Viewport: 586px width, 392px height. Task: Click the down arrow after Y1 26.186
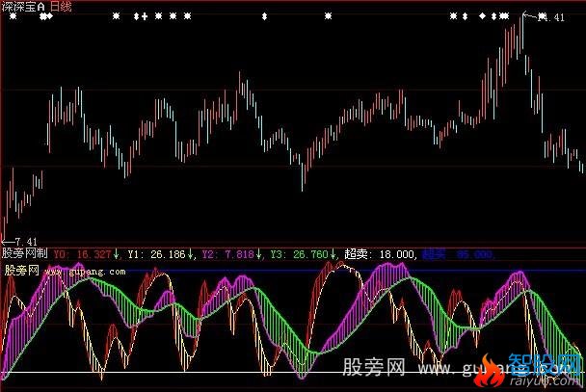pyautogui.click(x=190, y=254)
